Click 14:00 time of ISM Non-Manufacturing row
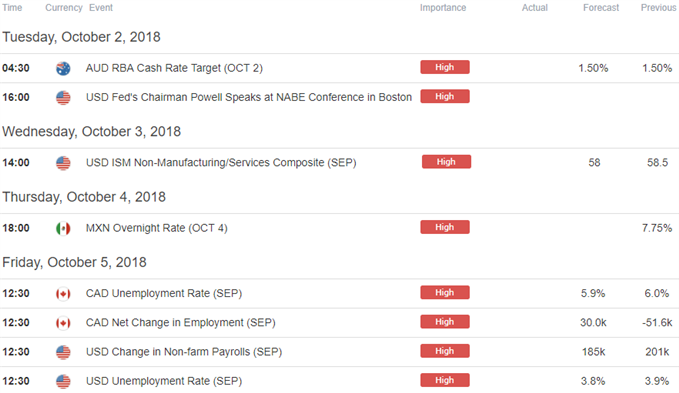The height and width of the screenshot is (393, 679). (16, 163)
